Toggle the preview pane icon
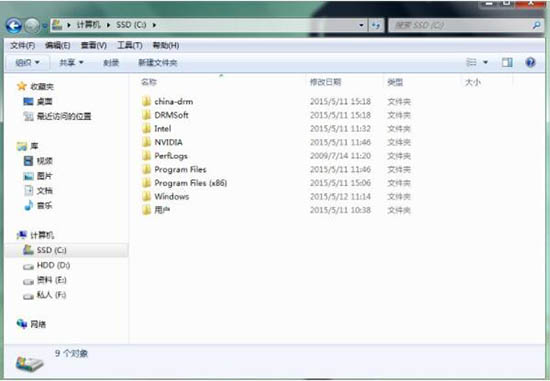Viewport: 550px width, 381px height. tap(507, 62)
